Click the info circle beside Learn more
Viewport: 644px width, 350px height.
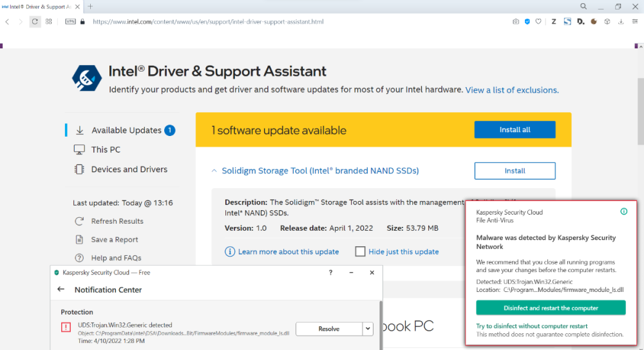click(230, 252)
